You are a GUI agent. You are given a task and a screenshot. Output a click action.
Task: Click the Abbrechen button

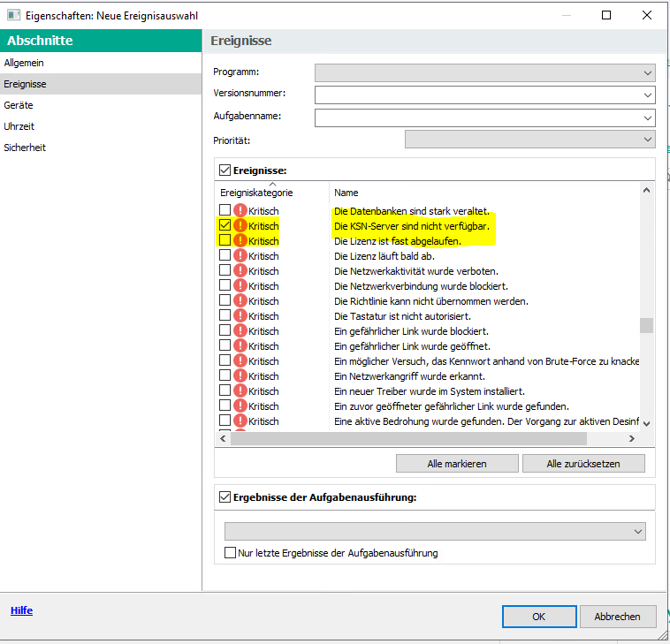(618, 617)
